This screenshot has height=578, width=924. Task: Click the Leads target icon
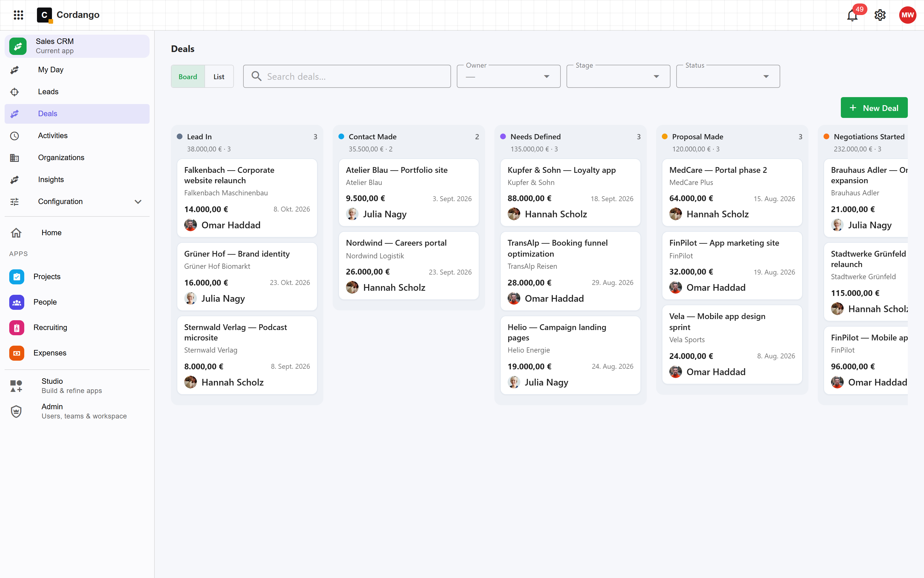click(14, 92)
